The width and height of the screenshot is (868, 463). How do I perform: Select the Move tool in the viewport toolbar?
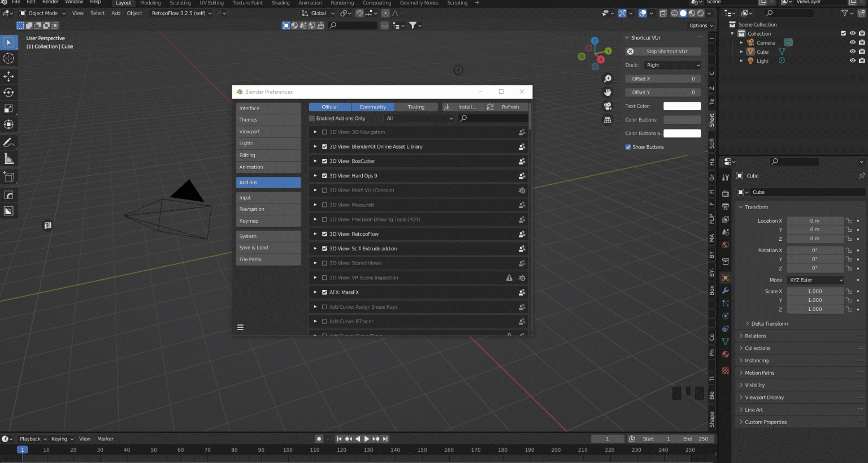[x=8, y=76]
